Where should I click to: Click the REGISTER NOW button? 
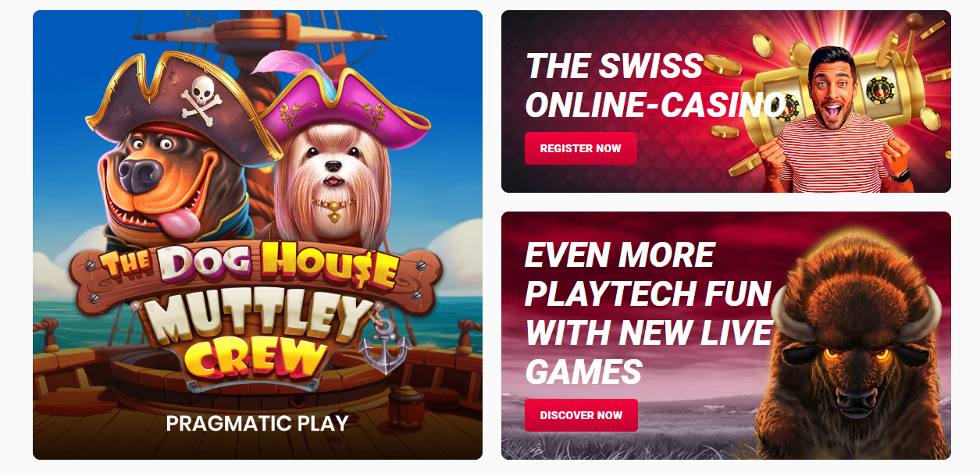tap(580, 148)
